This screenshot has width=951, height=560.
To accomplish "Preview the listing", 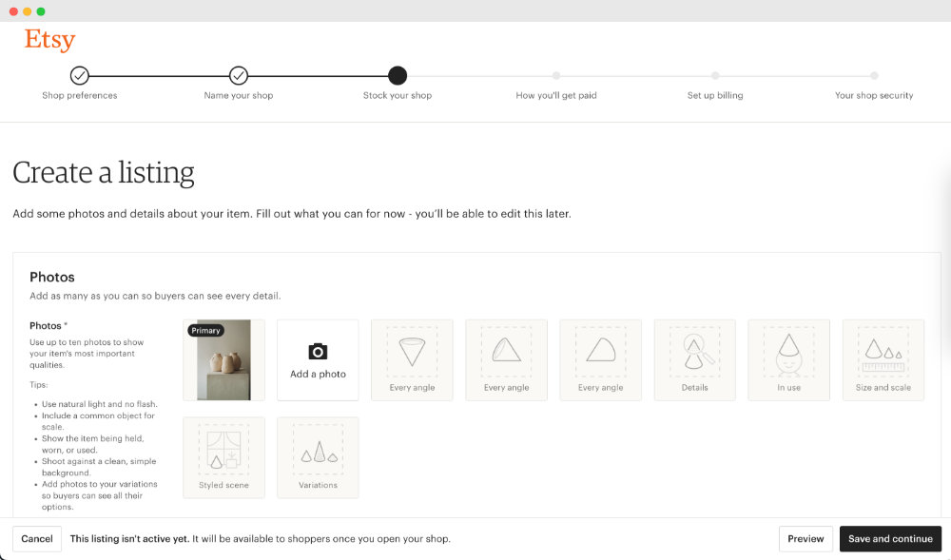I will click(x=805, y=538).
